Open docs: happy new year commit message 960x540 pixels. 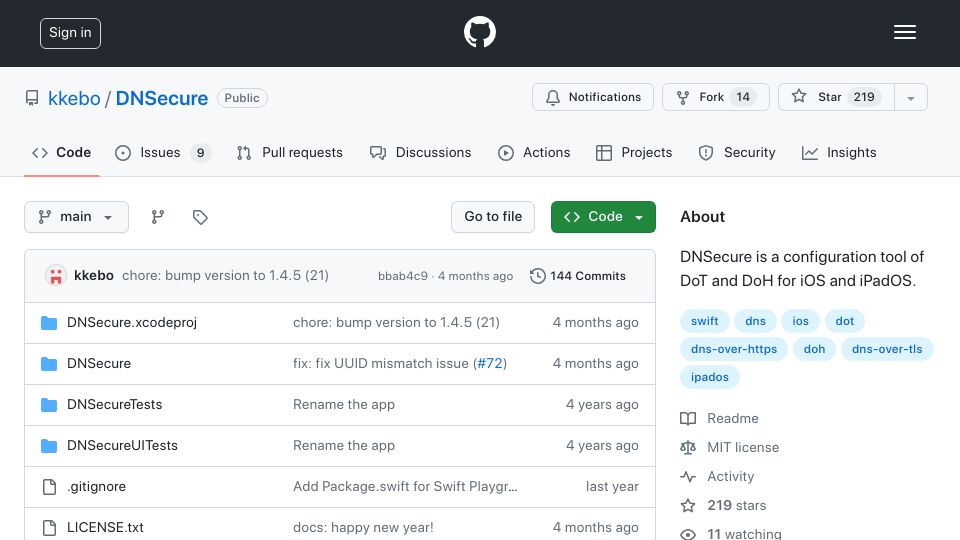tap(363, 528)
